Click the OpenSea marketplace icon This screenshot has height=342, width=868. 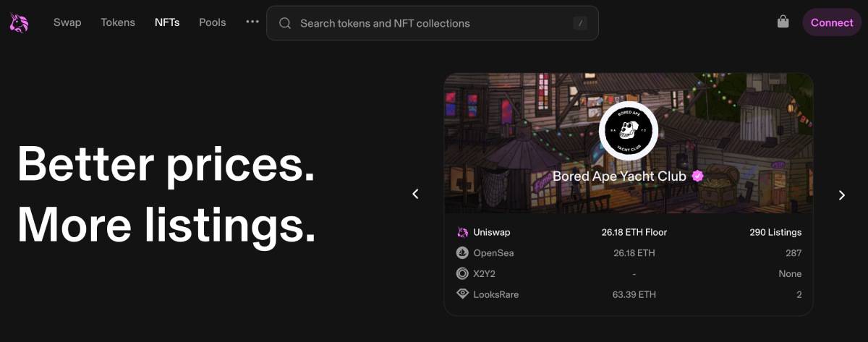[x=463, y=253]
